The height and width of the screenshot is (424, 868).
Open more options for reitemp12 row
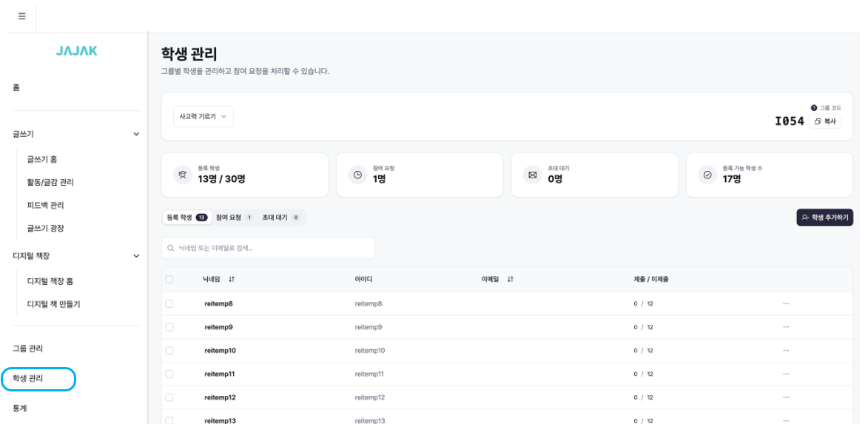(x=786, y=397)
